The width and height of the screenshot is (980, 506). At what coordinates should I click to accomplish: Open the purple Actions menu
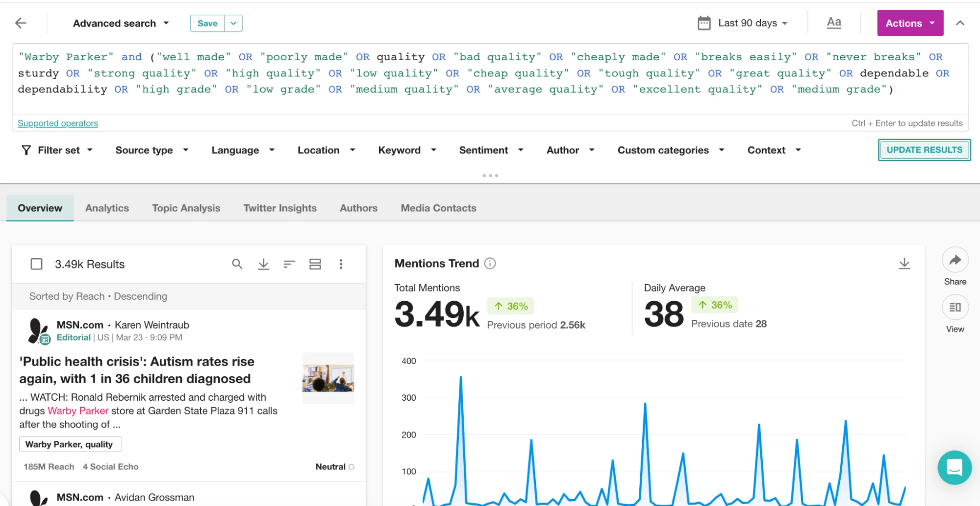click(x=910, y=23)
